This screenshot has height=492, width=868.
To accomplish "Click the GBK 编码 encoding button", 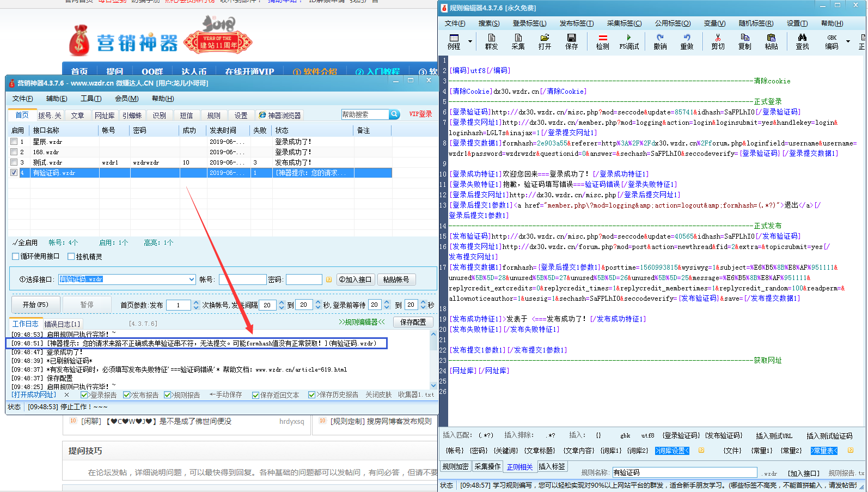I will click(832, 41).
